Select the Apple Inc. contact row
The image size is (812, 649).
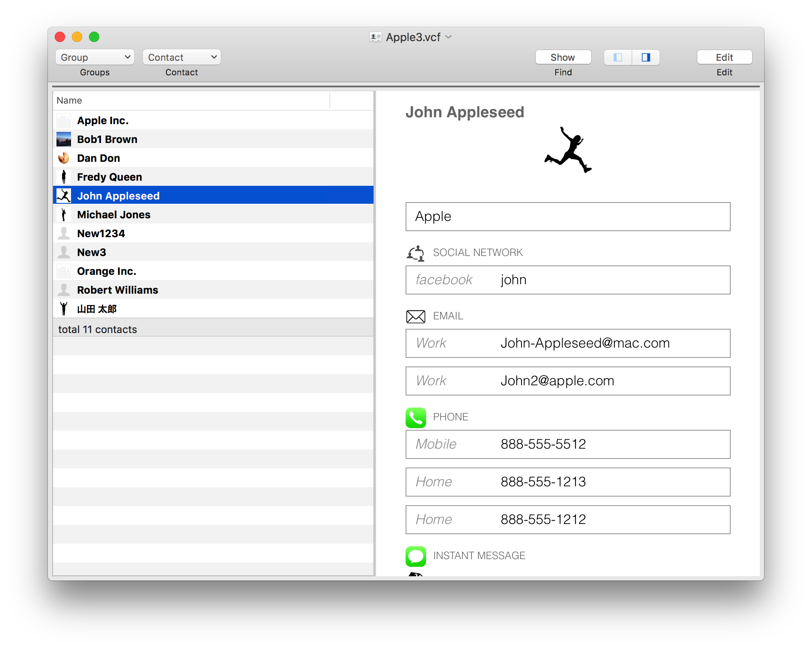pos(213,120)
